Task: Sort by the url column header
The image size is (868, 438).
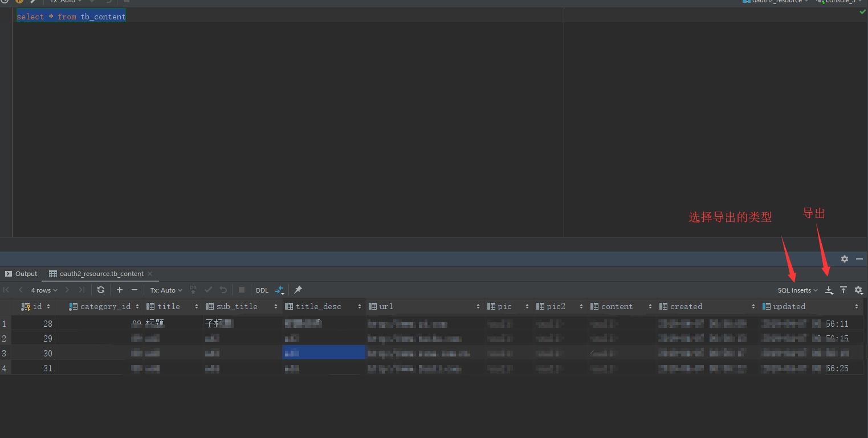Action: coord(425,306)
